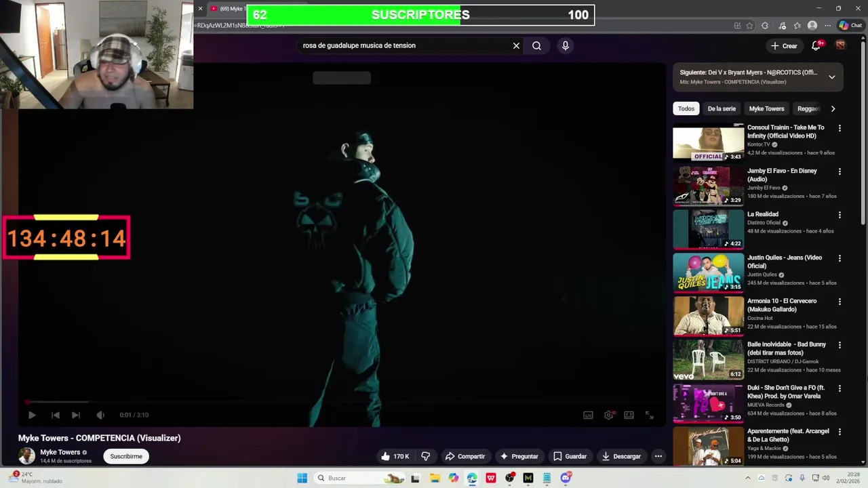Show more filter chips with arrow
Screen dimensions: 868x488
(833, 108)
